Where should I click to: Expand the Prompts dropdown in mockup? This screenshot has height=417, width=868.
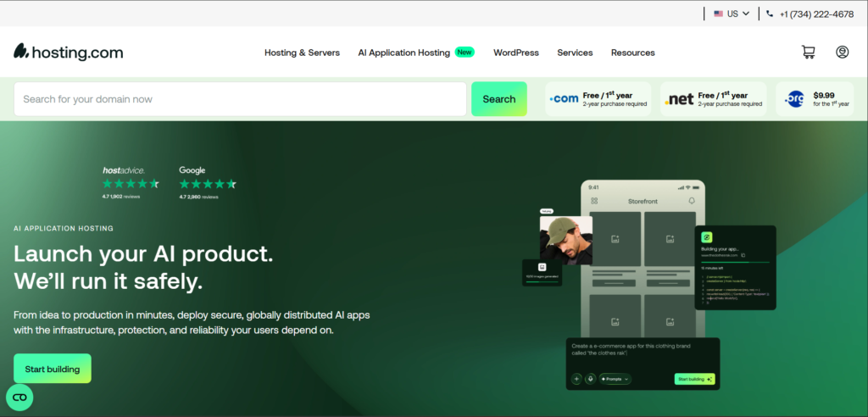point(615,379)
